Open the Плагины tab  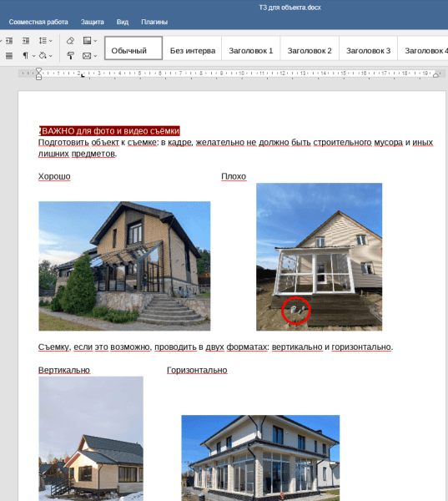coord(154,22)
